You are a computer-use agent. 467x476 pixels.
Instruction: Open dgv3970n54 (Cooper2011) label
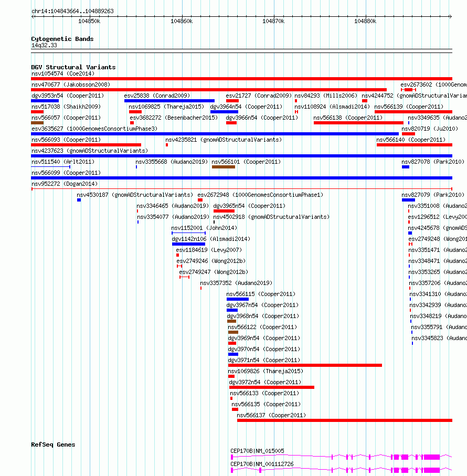pos(264,350)
